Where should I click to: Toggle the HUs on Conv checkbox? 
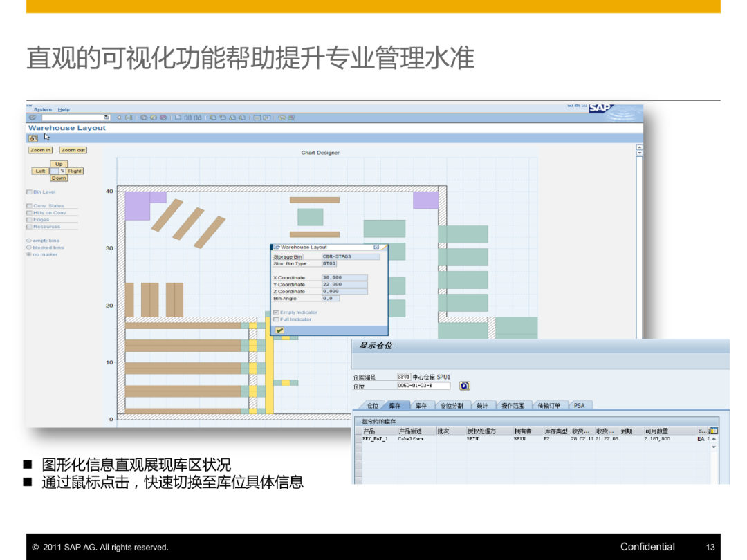[x=29, y=213]
